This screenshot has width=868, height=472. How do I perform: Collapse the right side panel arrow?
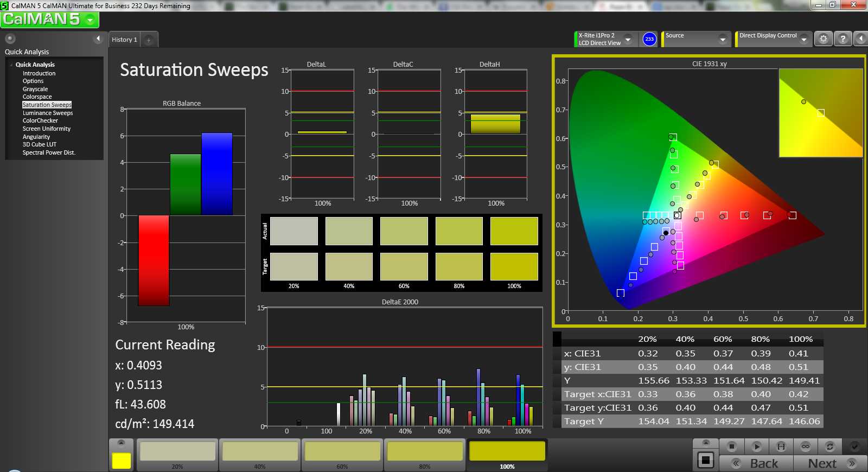pos(861,39)
